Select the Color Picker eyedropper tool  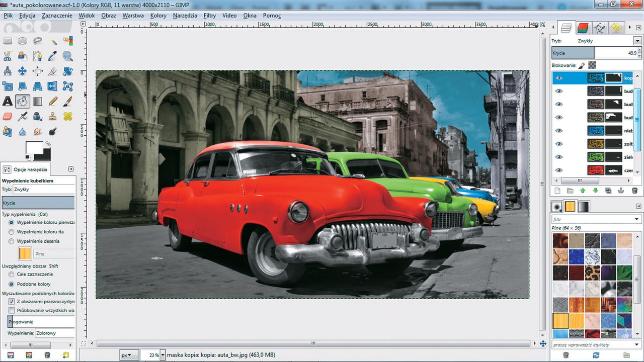(x=53, y=56)
